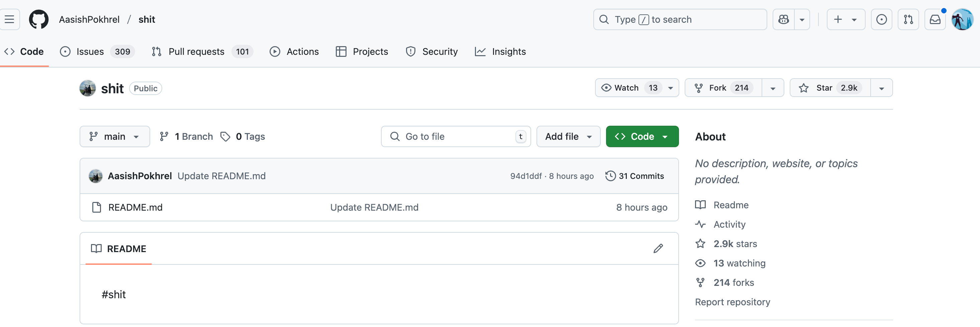980x327 pixels.
Task: Star this repository
Action: coord(830,88)
